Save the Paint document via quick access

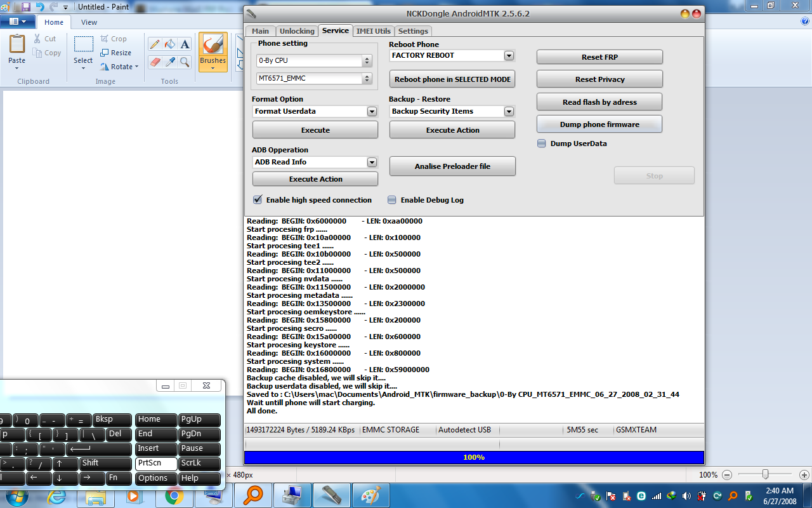(x=26, y=7)
